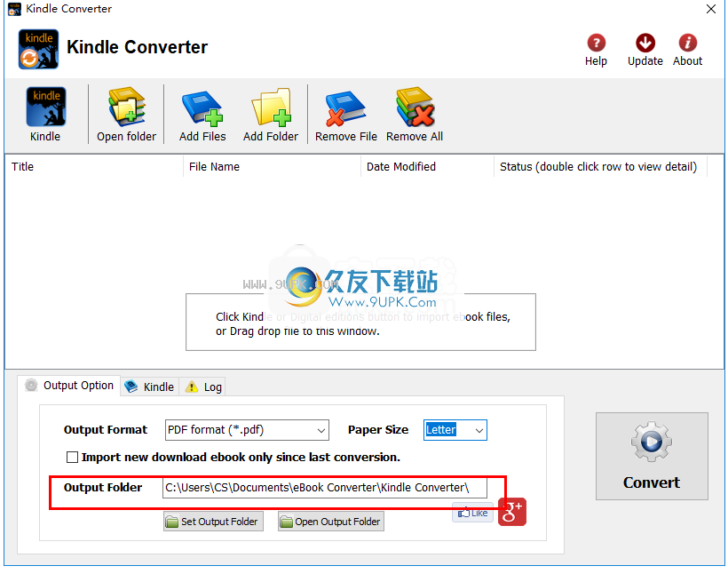The height and width of the screenshot is (574, 728).
Task: Click Set Output Folder button
Action: click(214, 522)
